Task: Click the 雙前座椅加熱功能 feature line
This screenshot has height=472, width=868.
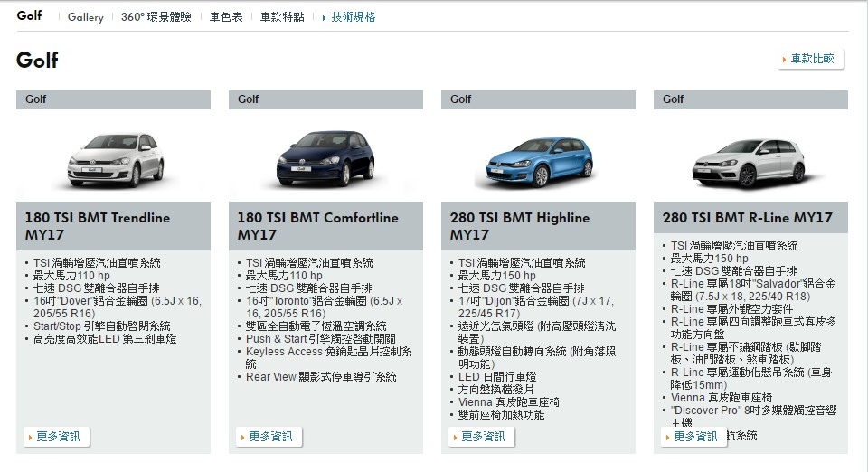Action: 501,415
